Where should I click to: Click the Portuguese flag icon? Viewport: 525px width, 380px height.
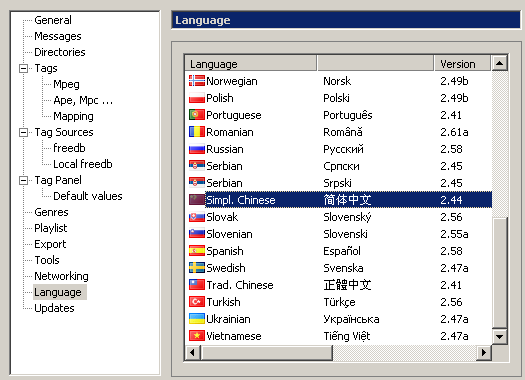197,115
